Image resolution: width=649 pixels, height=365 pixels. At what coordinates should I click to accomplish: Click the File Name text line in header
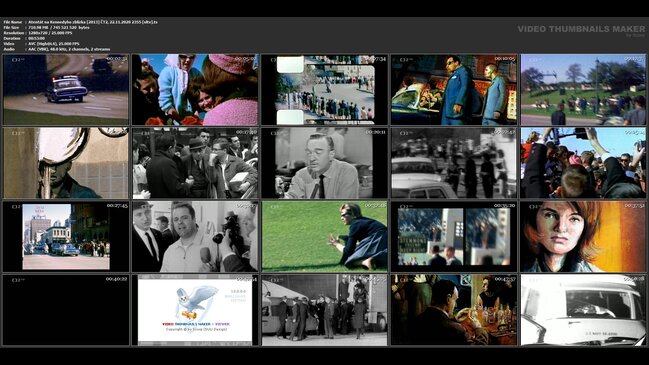click(x=81, y=22)
